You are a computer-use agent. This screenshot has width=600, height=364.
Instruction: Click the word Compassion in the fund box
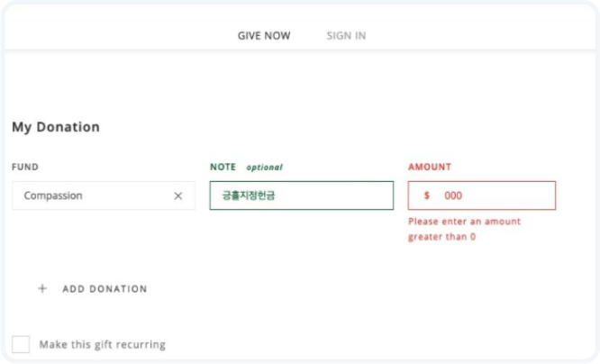tap(53, 196)
